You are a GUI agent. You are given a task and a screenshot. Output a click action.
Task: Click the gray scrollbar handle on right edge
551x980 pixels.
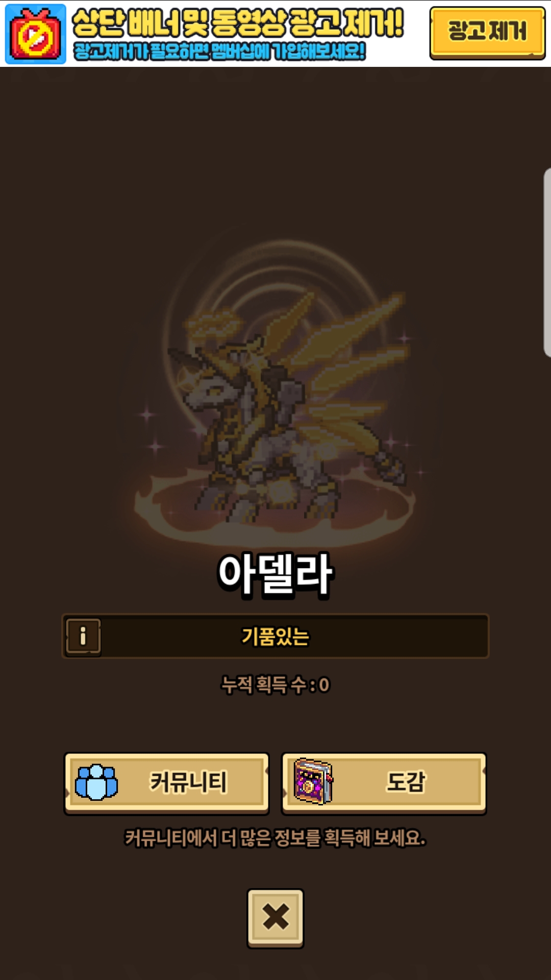[547, 262]
